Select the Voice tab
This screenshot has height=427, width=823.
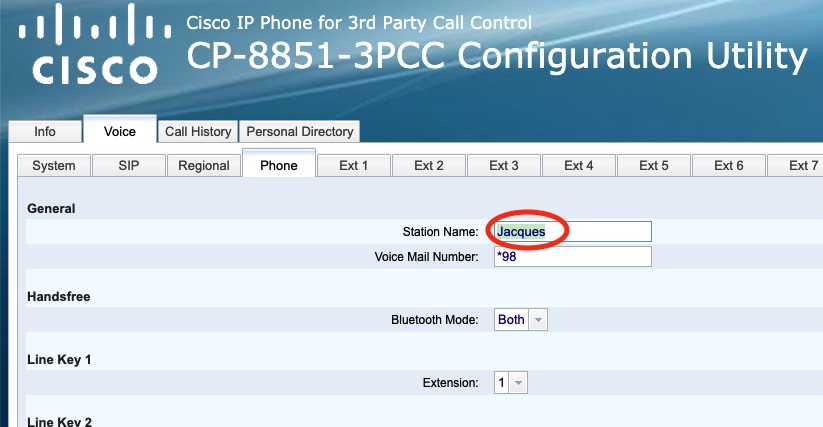click(120, 131)
